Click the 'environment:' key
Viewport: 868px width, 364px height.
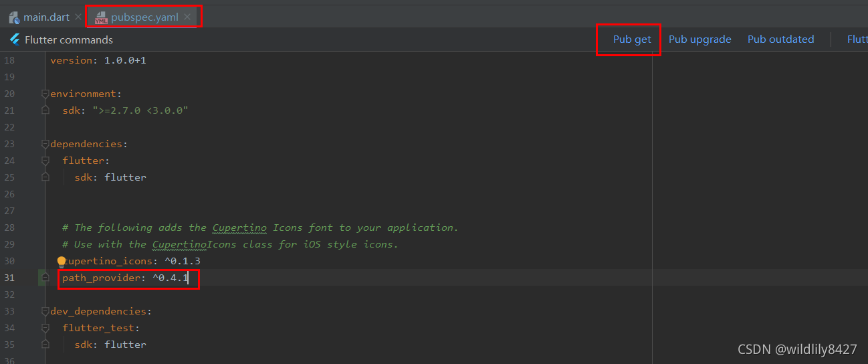86,94
